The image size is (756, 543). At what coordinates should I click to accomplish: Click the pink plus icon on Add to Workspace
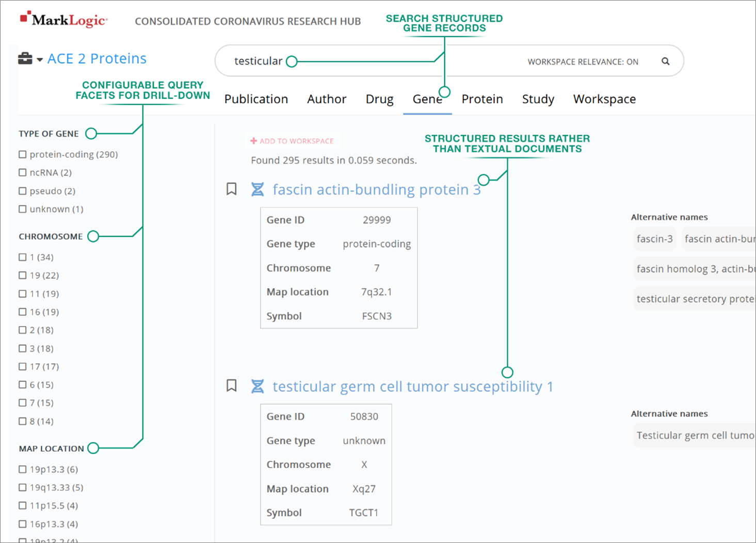(x=254, y=140)
